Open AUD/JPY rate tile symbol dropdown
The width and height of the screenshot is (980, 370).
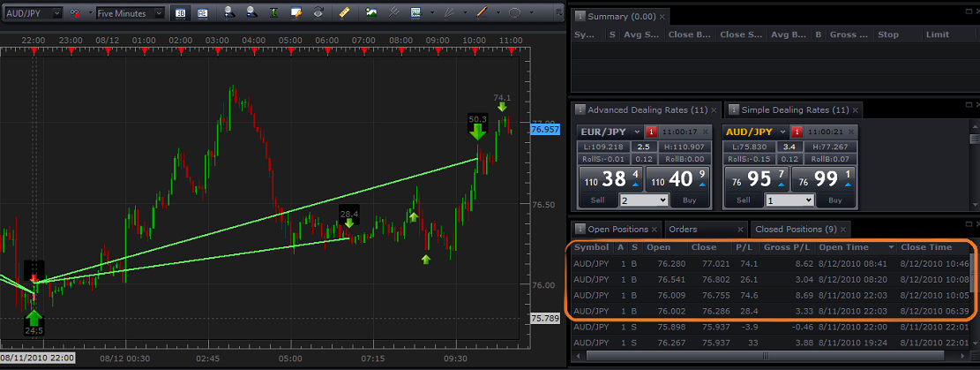784,132
